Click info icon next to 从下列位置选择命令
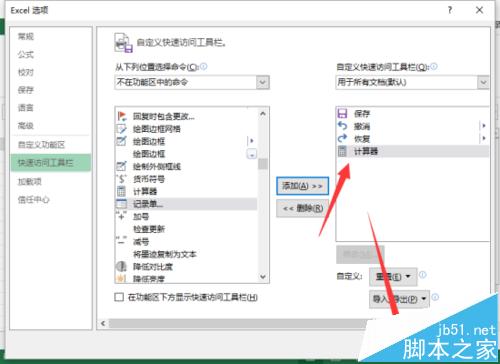 (203, 66)
